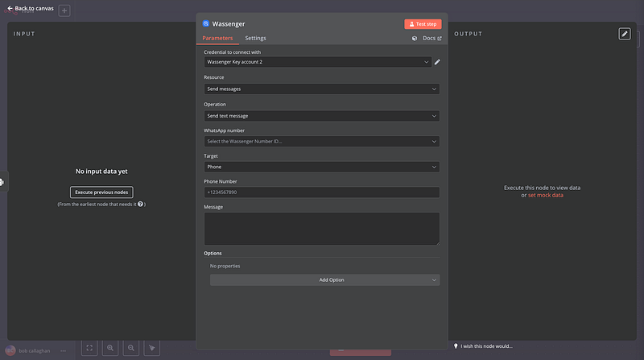Select the Parameters tab
The width and height of the screenshot is (644, 360).
click(217, 38)
